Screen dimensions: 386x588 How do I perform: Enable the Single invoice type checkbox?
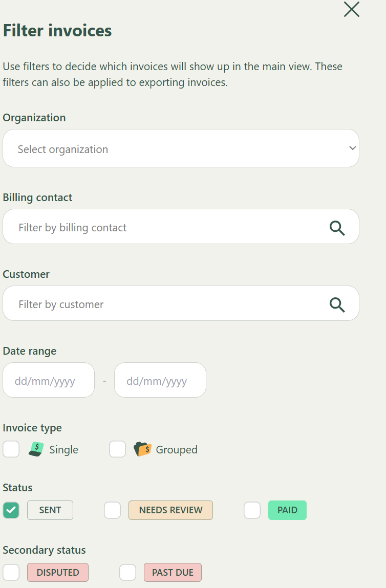(x=11, y=449)
